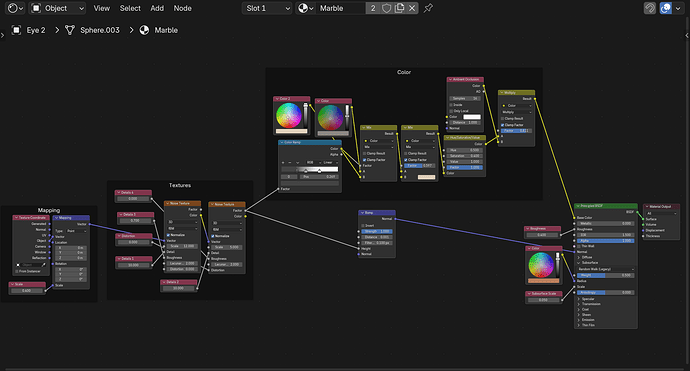Open Mapping node Type Point dropdown
The image size is (690, 371).
click(77, 231)
